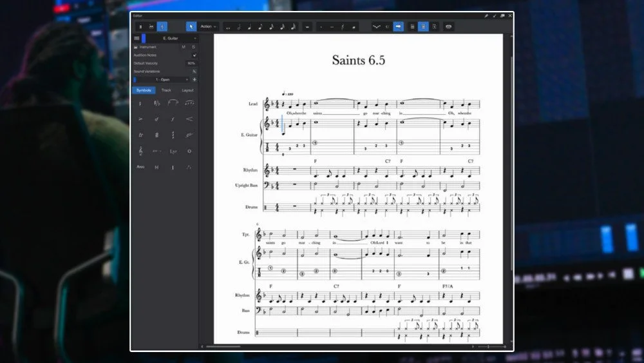Toggle the rest input button
The width and height of the screenshot is (644, 363).
click(307, 27)
